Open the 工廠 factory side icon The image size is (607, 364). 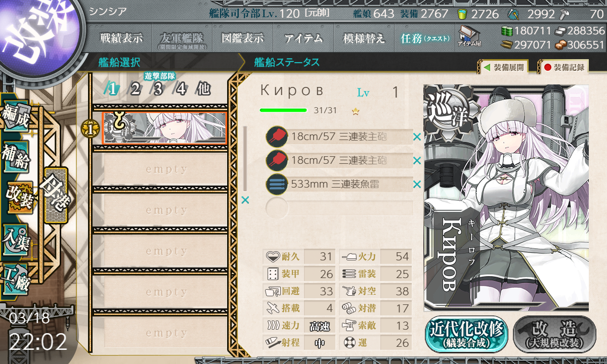(x=16, y=279)
